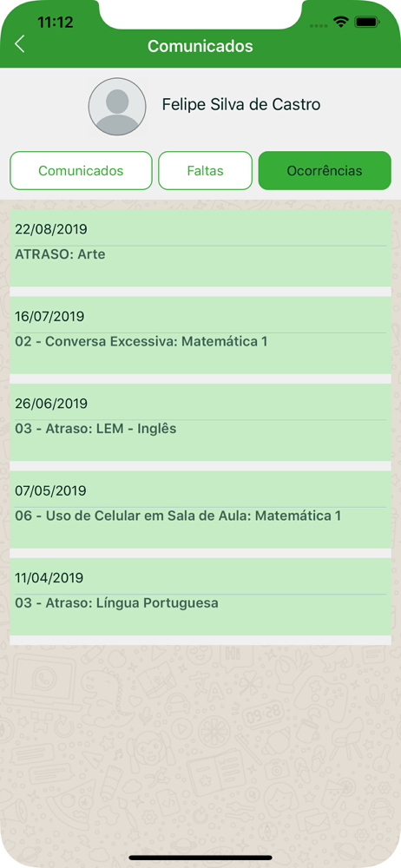This screenshot has height=868, width=401.
Task: Open the Atraso: LEM - Inglês entry
Action: click(200, 423)
